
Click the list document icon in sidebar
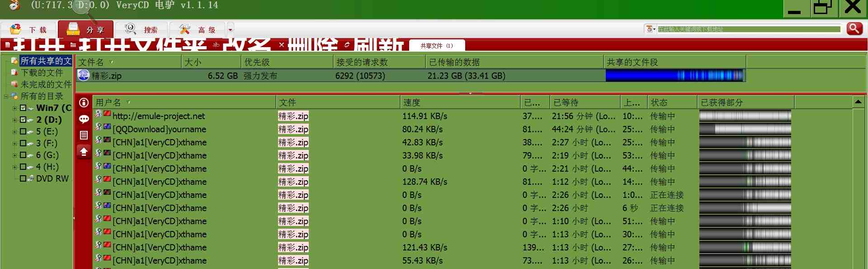point(84,135)
